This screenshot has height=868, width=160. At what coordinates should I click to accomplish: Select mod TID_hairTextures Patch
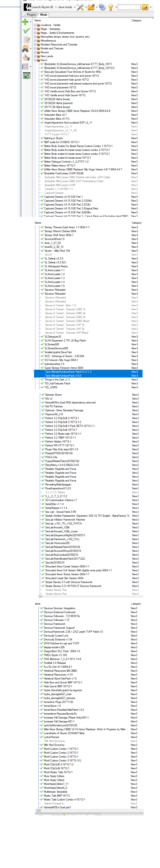pos(57,384)
